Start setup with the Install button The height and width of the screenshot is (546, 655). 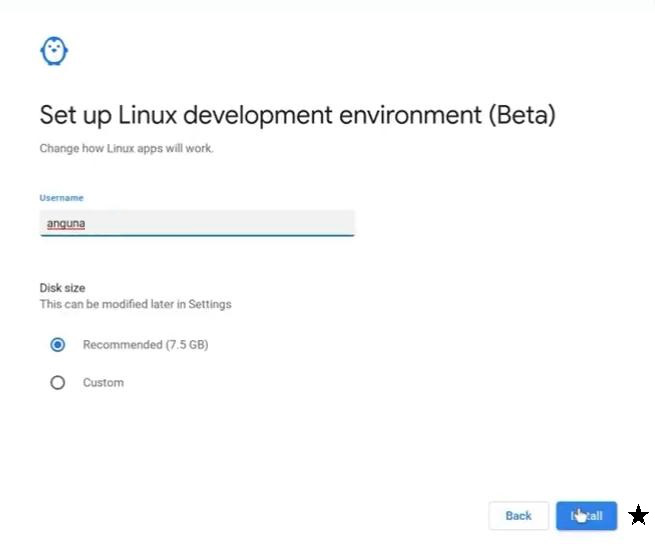pos(586,516)
